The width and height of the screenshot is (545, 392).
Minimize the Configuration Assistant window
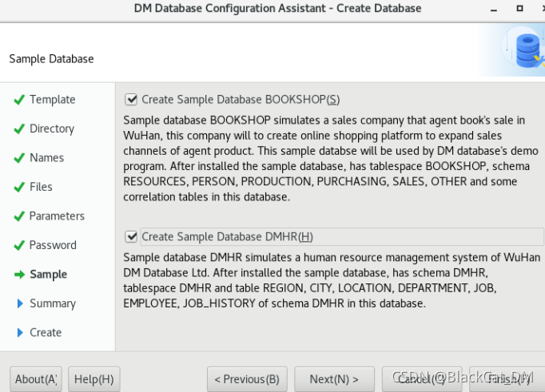(x=494, y=10)
